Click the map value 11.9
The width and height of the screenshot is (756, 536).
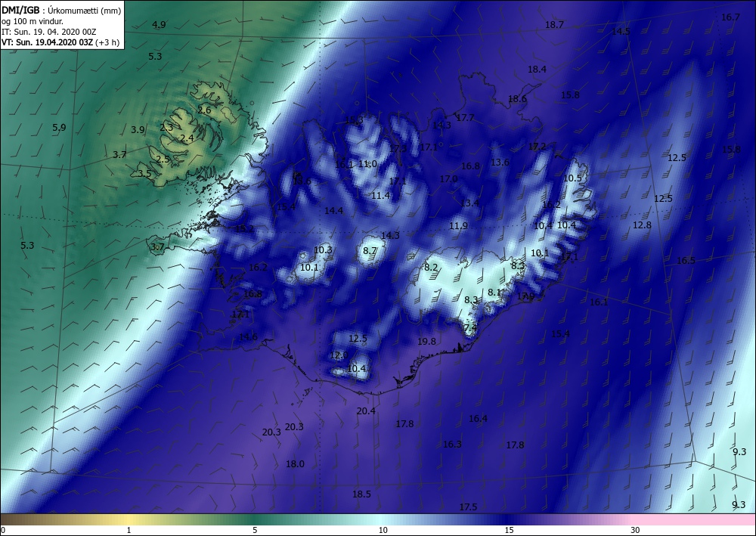pos(459,225)
